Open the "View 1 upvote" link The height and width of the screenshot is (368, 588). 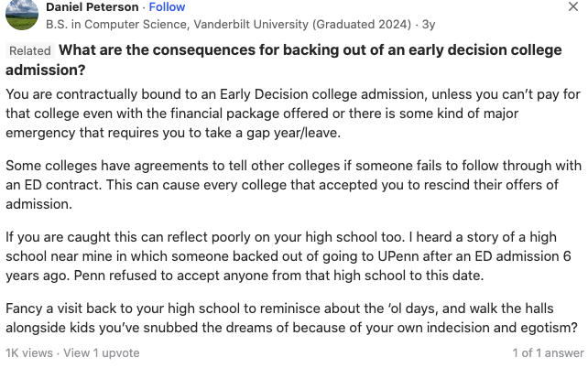102,352
